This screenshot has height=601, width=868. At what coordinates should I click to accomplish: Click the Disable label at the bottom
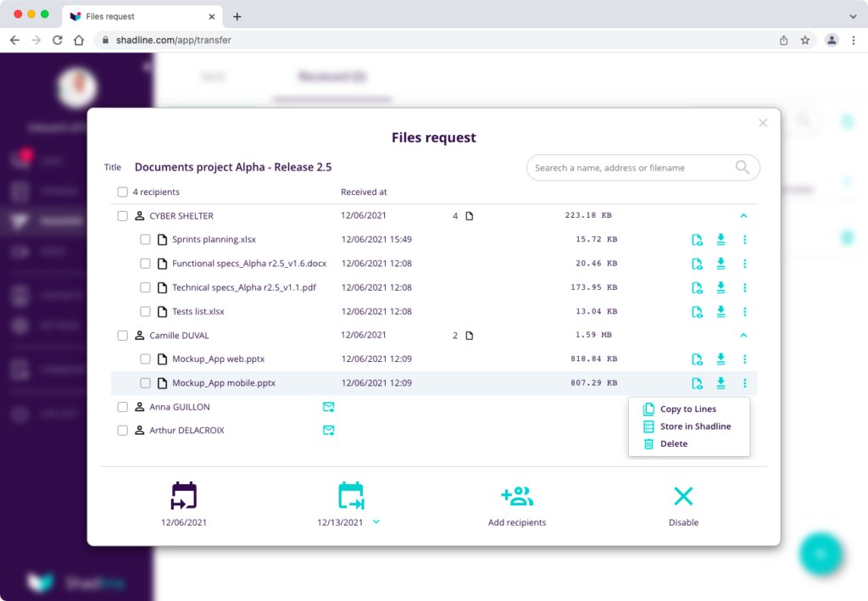point(683,522)
